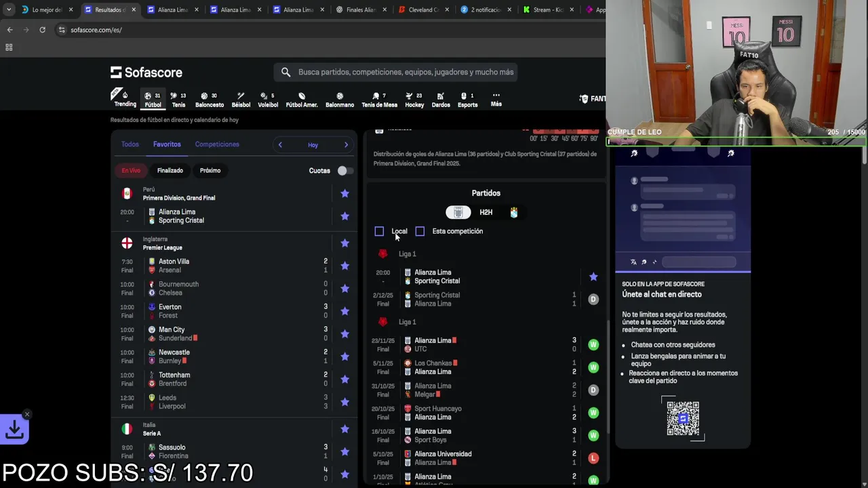Select the Tenis de Mesa icon

379,99
